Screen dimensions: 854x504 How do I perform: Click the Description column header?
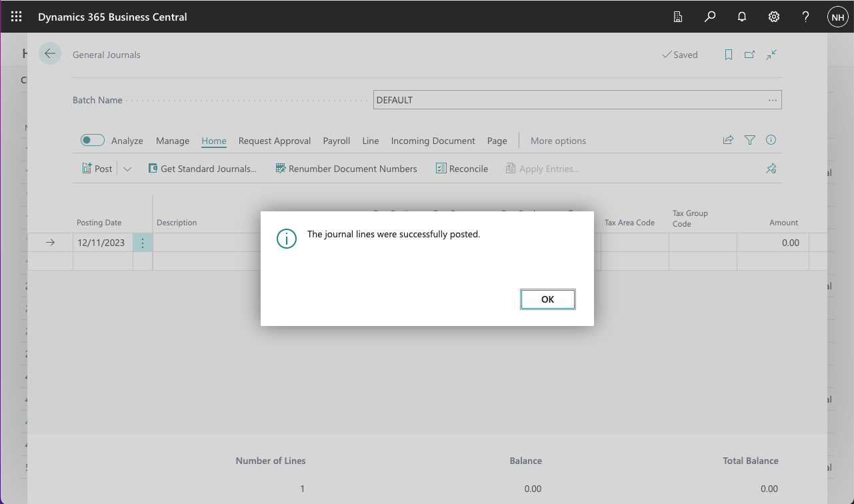pyautogui.click(x=177, y=223)
